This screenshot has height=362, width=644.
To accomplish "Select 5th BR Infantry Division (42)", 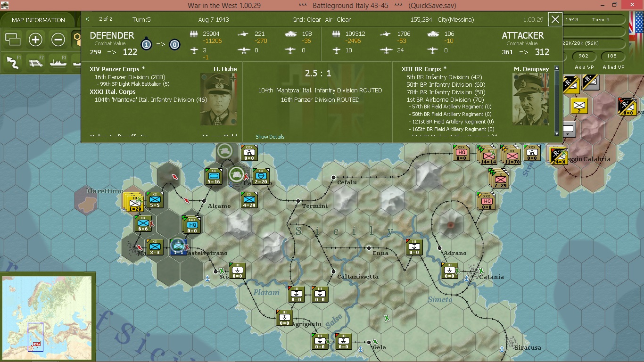I will tap(444, 77).
